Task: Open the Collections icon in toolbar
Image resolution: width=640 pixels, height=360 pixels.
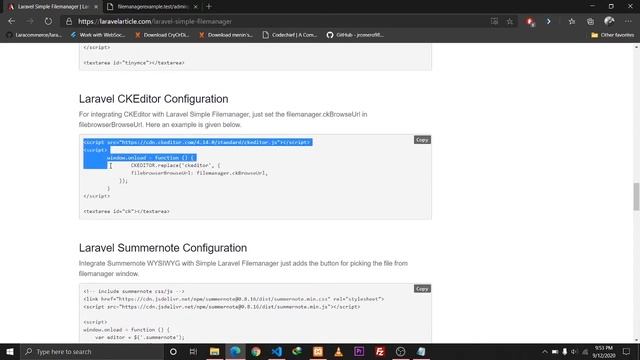Action: click(590, 21)
